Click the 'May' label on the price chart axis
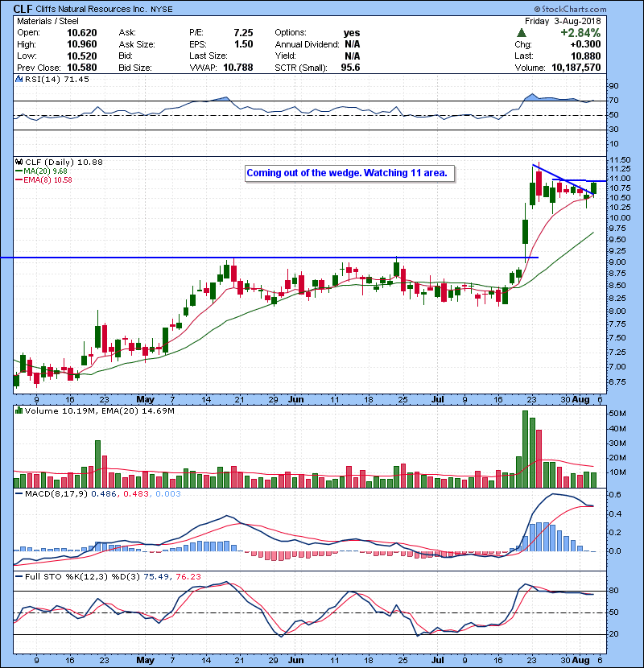644x668 pixels. coord(146,400)
